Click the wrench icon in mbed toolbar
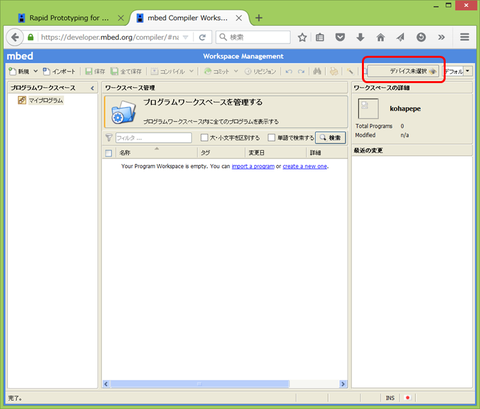Image resolution: width=480 pixels, height=409 pixels. (x=350, y=71)
